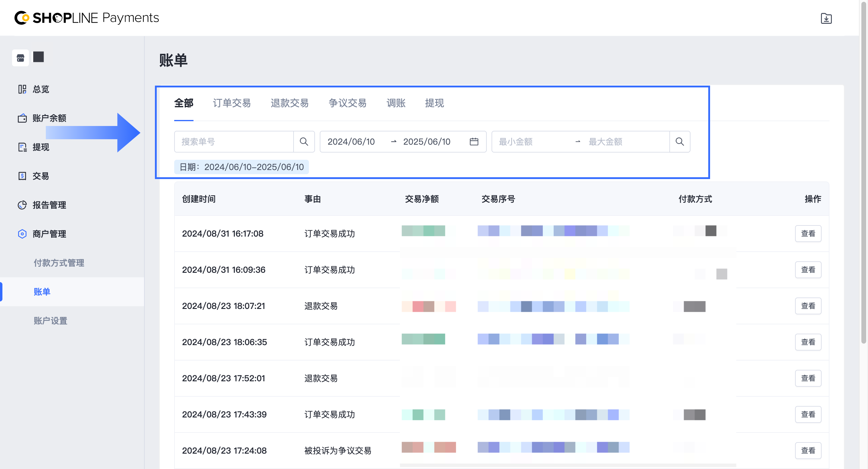Screen dimensions: 868x469
Task: Click the 事由 column header
Action: (x=312, y=199)
